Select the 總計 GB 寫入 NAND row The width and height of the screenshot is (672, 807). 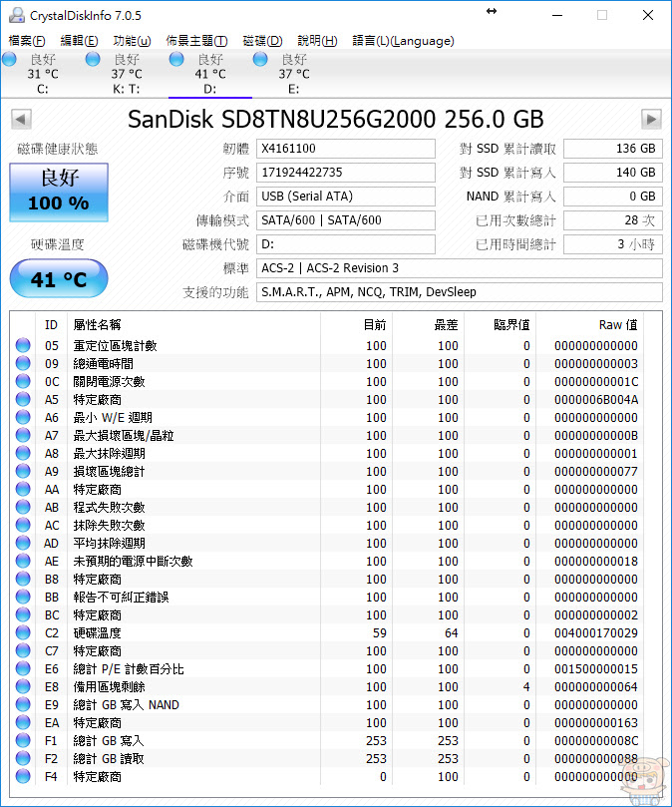point(328,704)
